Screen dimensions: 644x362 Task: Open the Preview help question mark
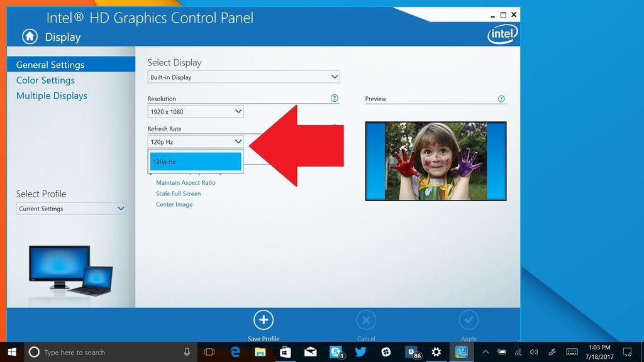[501, 98]
